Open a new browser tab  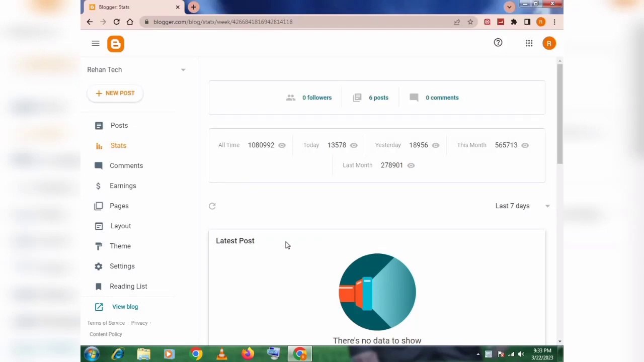[193, 7]
